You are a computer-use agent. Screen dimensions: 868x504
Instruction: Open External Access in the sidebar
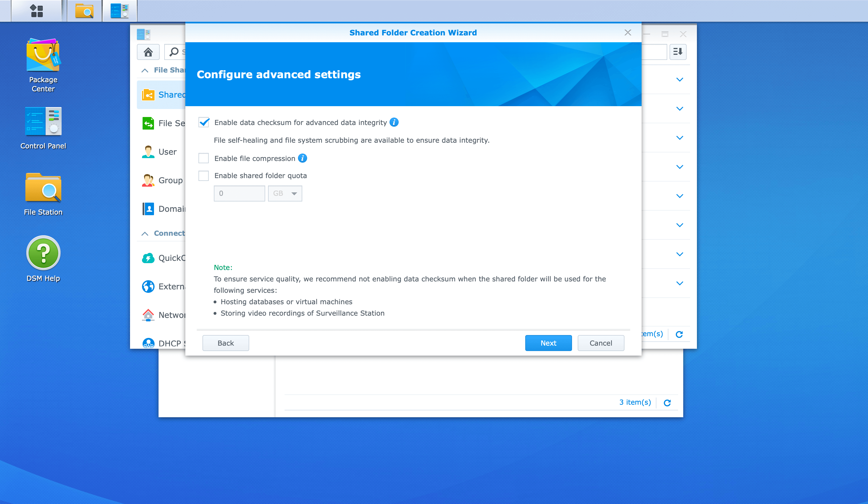click(x=161, y=287)
